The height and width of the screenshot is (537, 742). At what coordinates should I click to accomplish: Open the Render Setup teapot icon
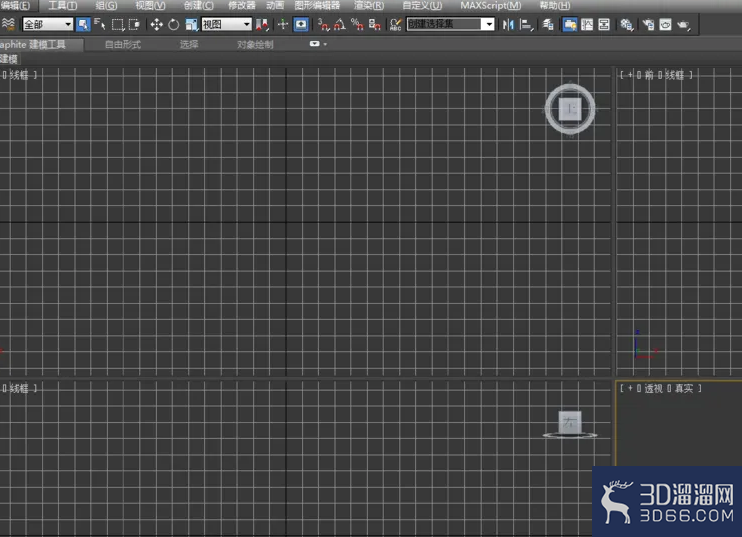(x=648, y=24)
